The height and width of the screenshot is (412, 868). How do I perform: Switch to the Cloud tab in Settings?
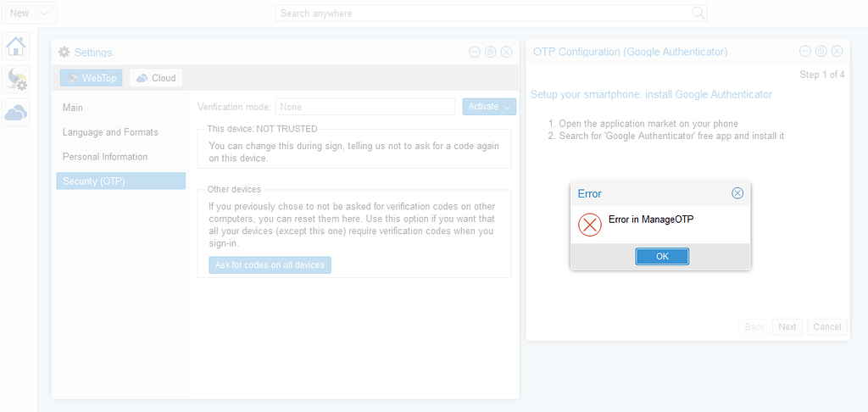156,78
